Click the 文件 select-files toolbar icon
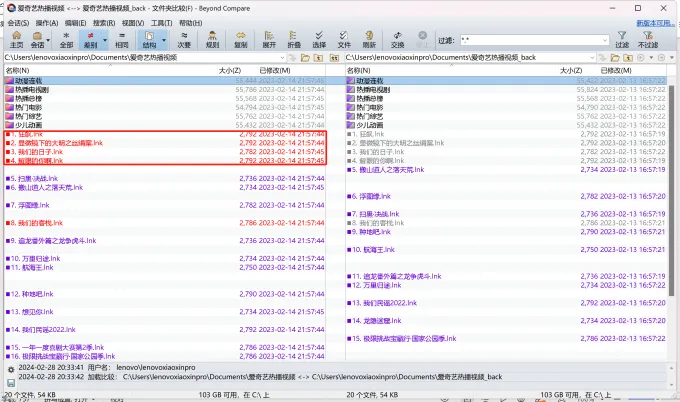Image resolution: width=680 pixels, height=402 pixels. coord(344,39)
